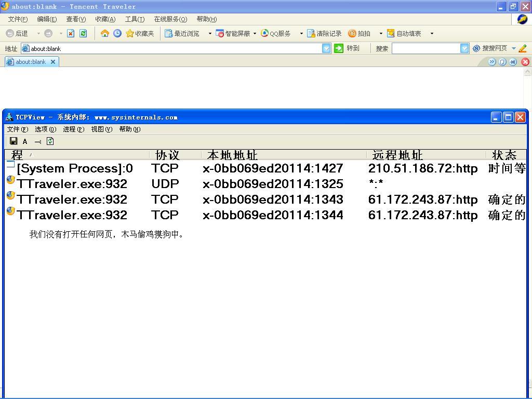Click the Back (后退) button in Tencent Traveler
This screenshot has height=399, width=532.
coord(17,33)
